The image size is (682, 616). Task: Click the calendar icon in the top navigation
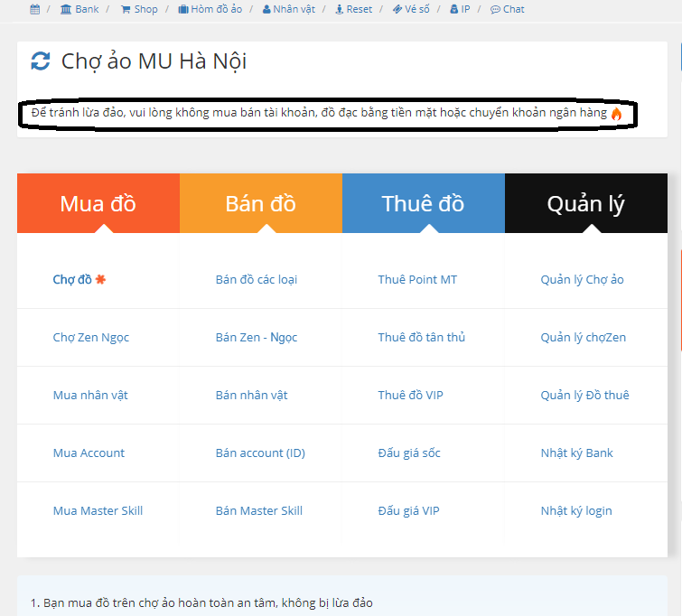tap(35, 9)
